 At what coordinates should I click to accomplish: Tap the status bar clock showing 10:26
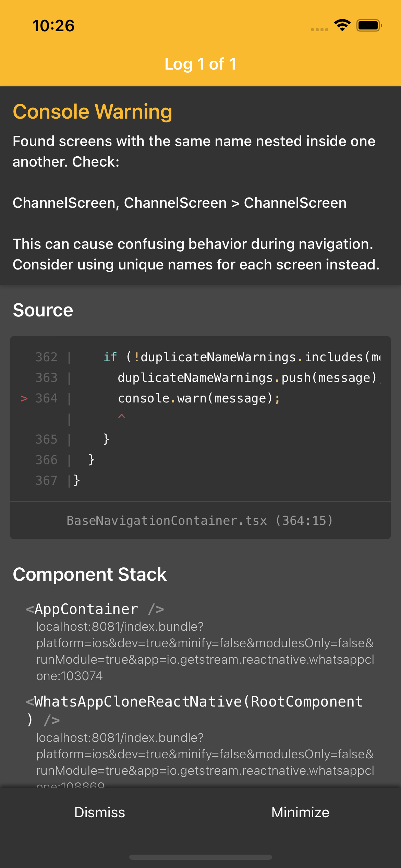(x=53, y=26)
